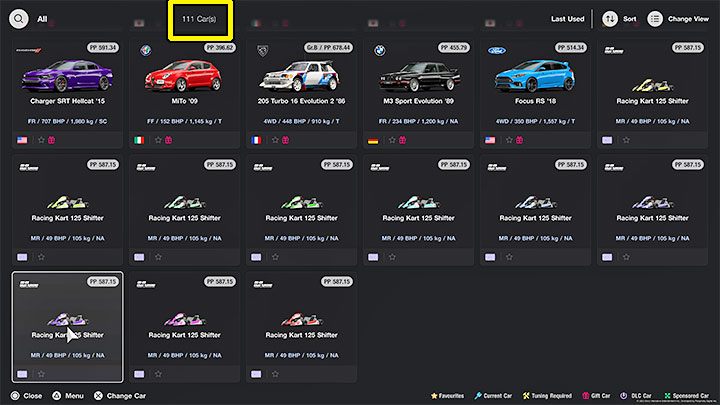Select the highlighted purple Racing Kart card
Image resolution: width=720 pixels, height=405 pixels.
pos(68,326)
